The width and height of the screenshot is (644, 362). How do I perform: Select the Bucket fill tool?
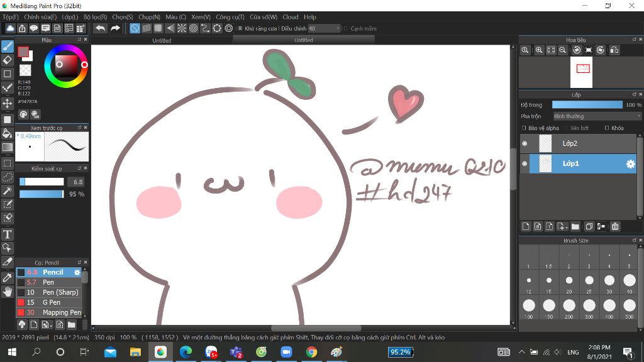(x=8, y=133)
